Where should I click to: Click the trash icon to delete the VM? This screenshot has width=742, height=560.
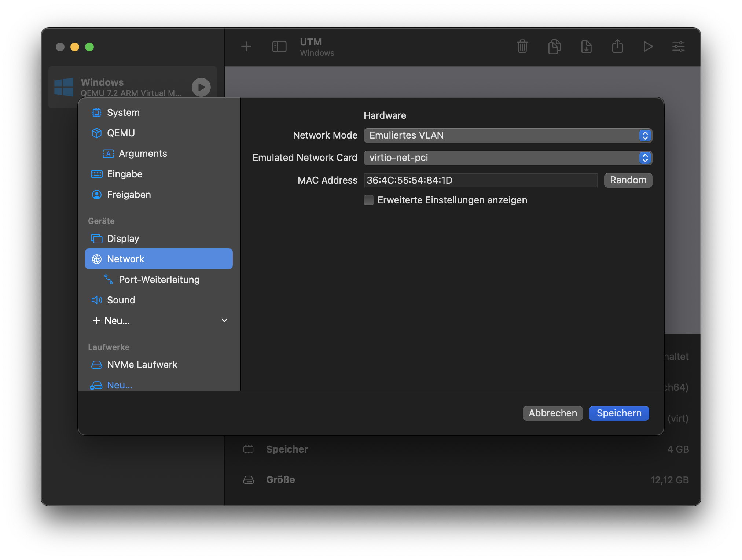[522, 47]
